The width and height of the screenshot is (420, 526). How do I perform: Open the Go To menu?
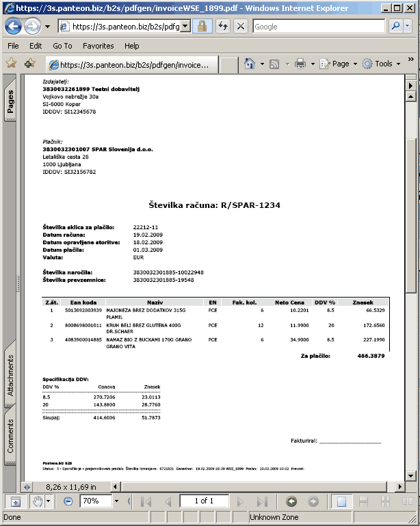(x=62, y=46)
